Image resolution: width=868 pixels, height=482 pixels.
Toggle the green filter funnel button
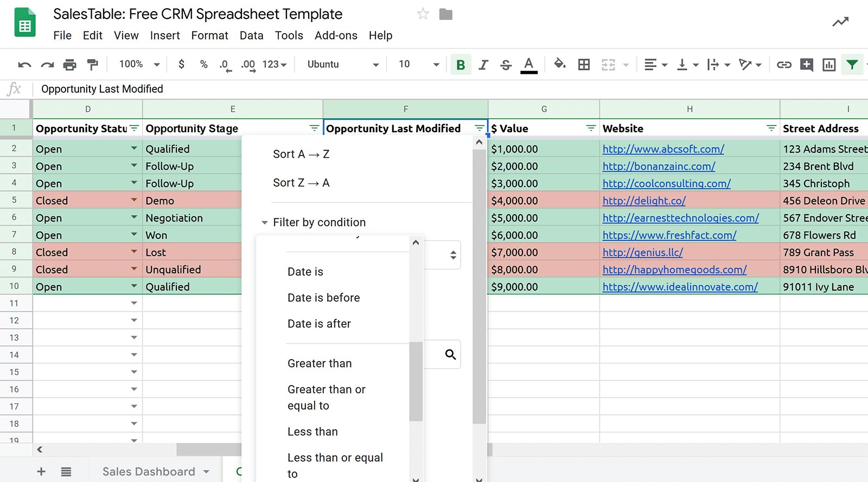(852, 65)
